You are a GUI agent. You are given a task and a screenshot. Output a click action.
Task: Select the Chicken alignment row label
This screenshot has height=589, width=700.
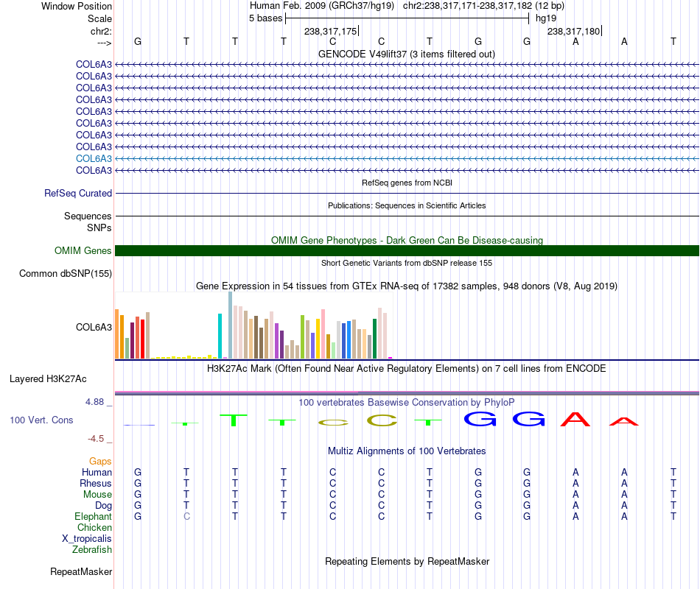click(x=94, y=527)
